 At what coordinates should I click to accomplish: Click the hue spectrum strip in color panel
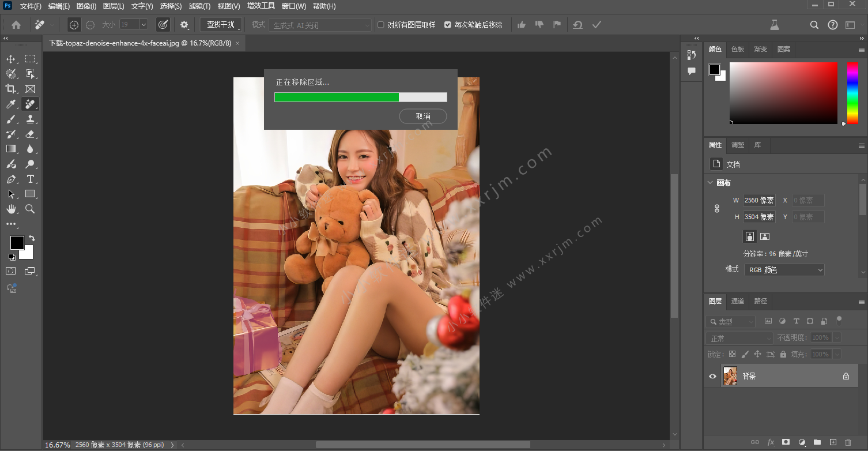[x=852, y=93]
